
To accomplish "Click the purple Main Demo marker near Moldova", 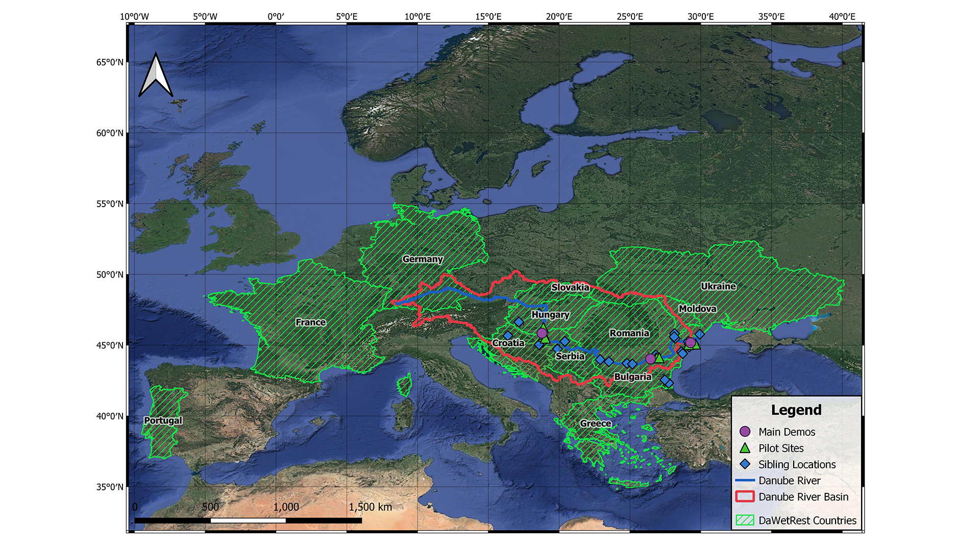I will point(690,342).
